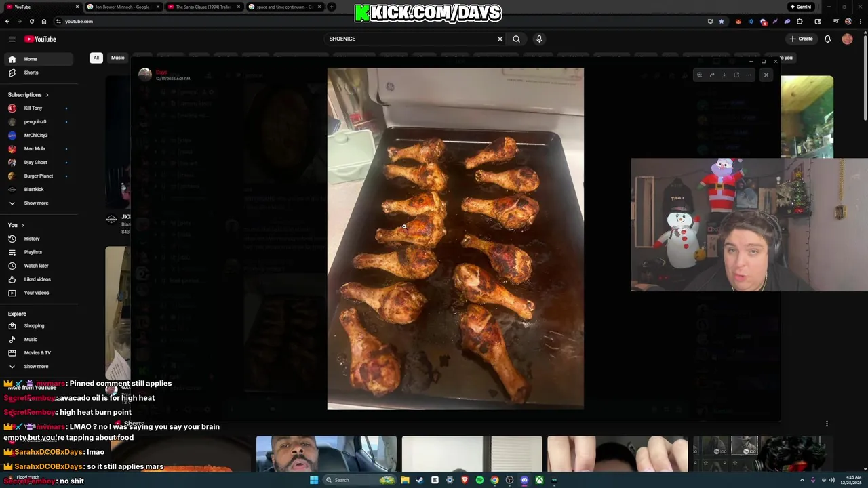The image size is (868, 488).
Task: Open the penguinz0 subscription channel
Action: point(39,122)
